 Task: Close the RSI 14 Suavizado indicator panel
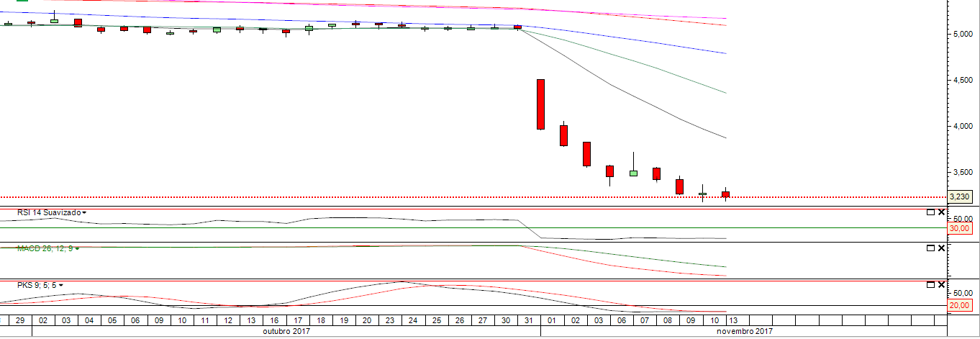click(x=941, y=212)
